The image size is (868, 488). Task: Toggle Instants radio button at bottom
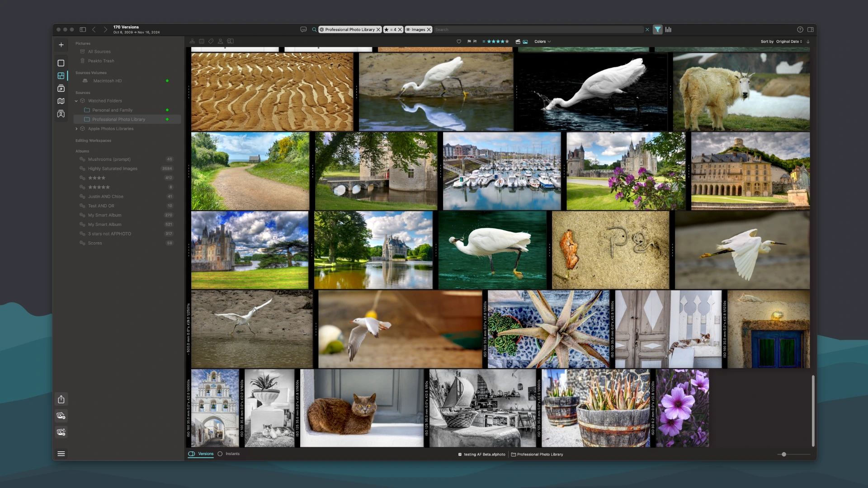[x=220, y=454]
